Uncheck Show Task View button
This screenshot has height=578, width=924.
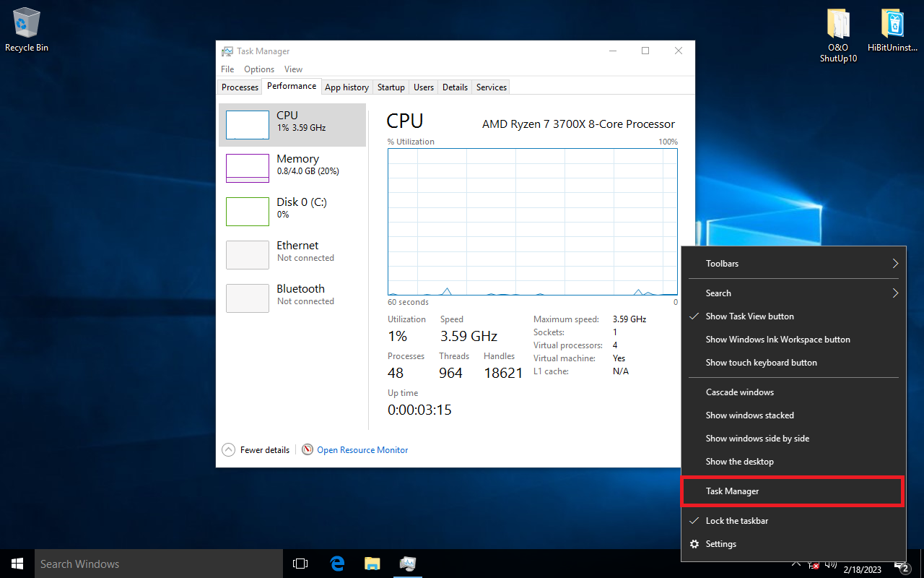(793, 316)
